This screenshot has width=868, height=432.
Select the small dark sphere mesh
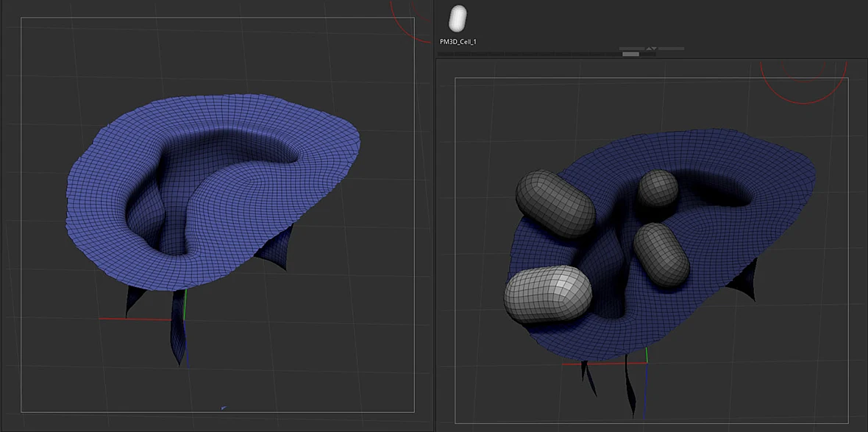(658, 188)
